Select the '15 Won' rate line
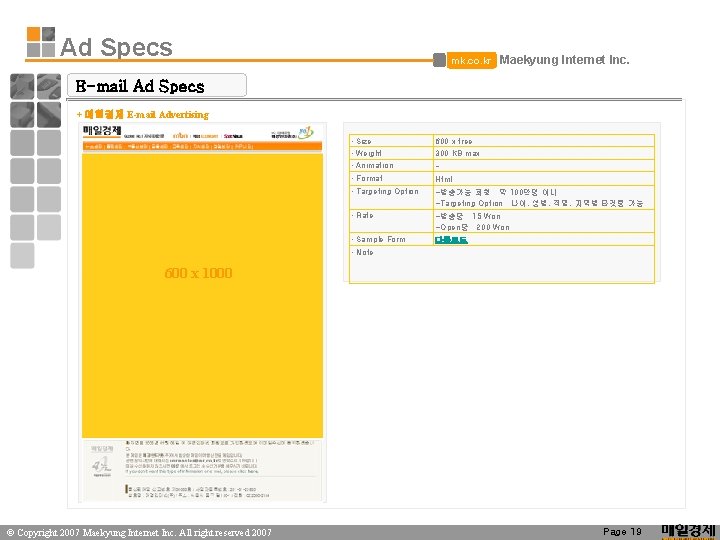 (468, 216)
